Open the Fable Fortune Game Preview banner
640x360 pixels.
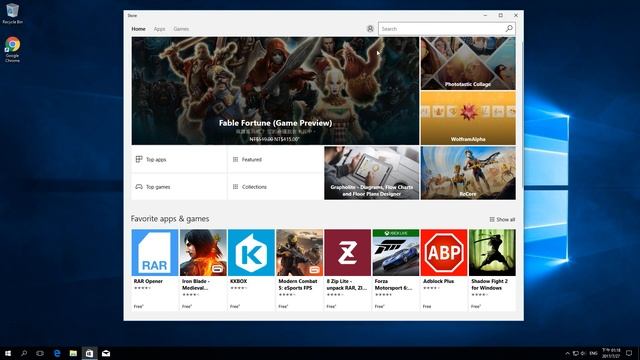275,91
